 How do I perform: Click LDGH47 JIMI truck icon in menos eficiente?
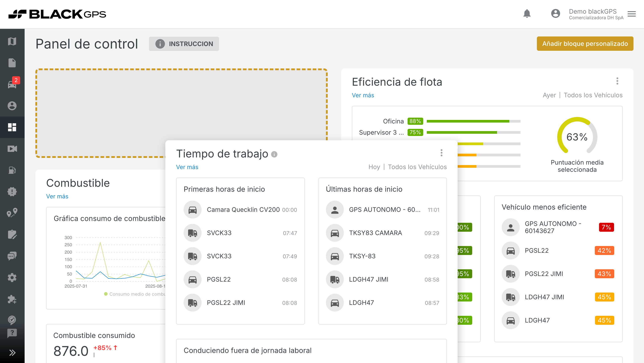tap(510, 297)
